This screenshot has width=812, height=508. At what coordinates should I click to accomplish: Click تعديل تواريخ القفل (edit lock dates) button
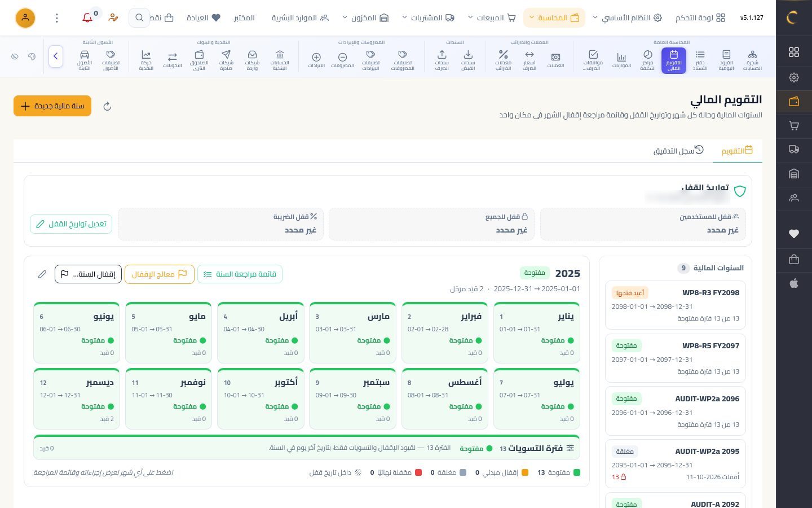tap(71, 224)
